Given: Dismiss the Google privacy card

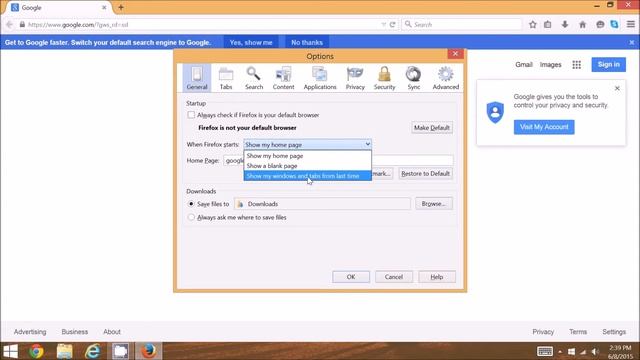Looking at the screenshot, I should coord(617,88).
